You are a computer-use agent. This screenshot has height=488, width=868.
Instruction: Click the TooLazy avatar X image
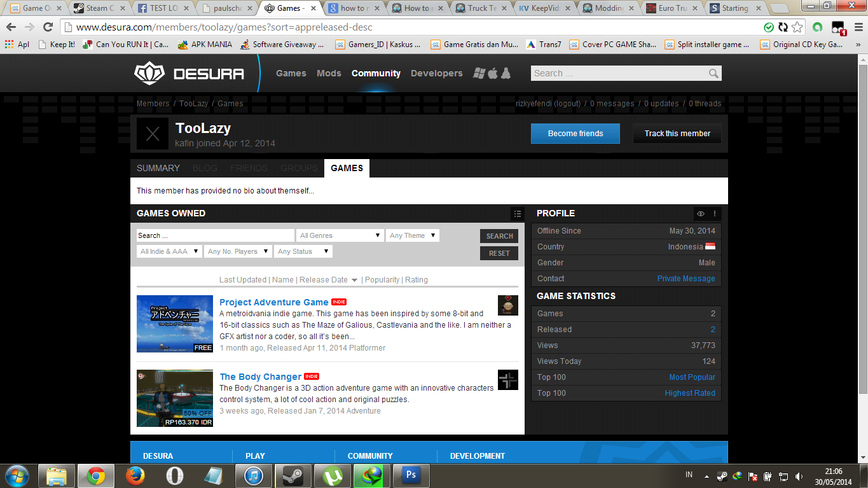(153, 134)
